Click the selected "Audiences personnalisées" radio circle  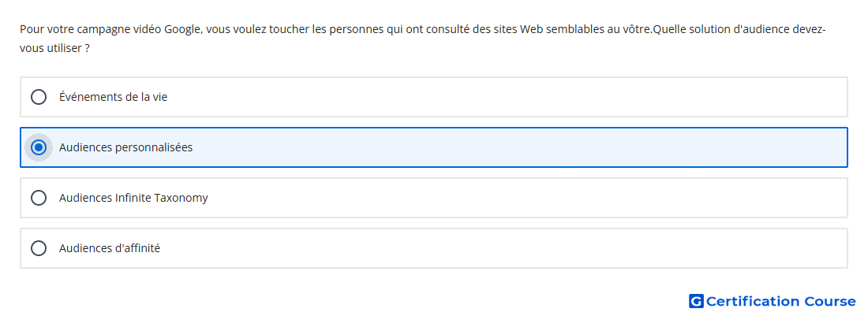(x=38, y=147)
